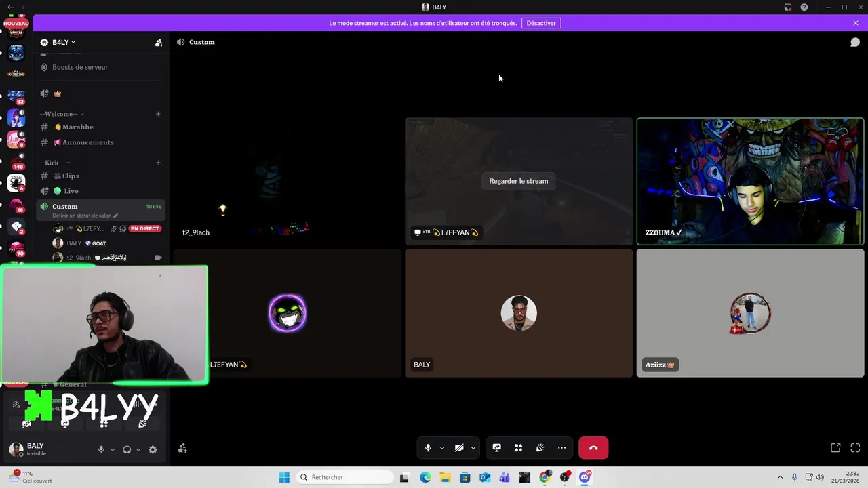Click the Rechercher taskbar search box
This screenshot has width=868, height=488.
[344, 477]
